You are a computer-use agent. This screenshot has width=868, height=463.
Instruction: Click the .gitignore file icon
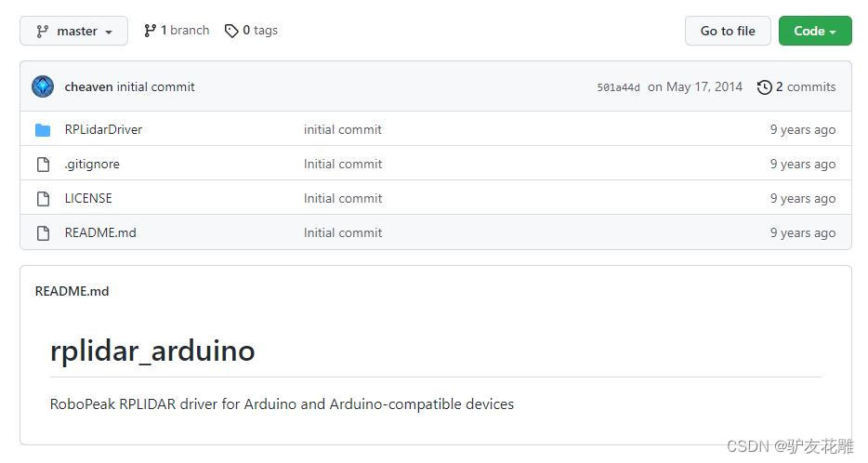coord(43,165)
